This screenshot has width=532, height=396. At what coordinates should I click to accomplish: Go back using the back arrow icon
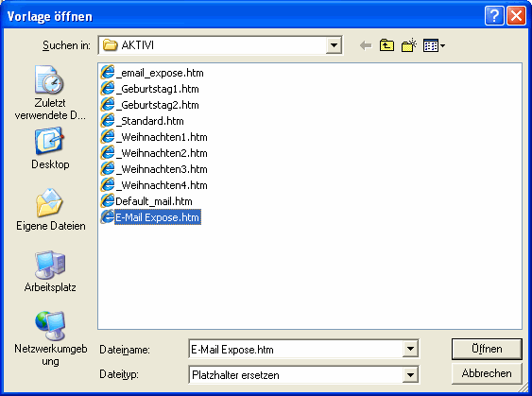(x=366, y=45)
